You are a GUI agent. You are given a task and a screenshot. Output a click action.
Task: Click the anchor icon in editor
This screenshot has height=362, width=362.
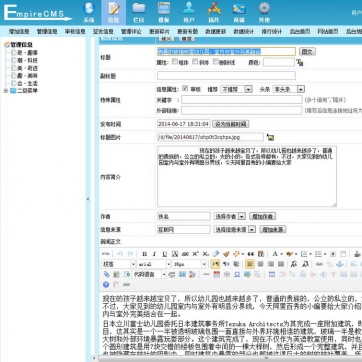point(339,264)
